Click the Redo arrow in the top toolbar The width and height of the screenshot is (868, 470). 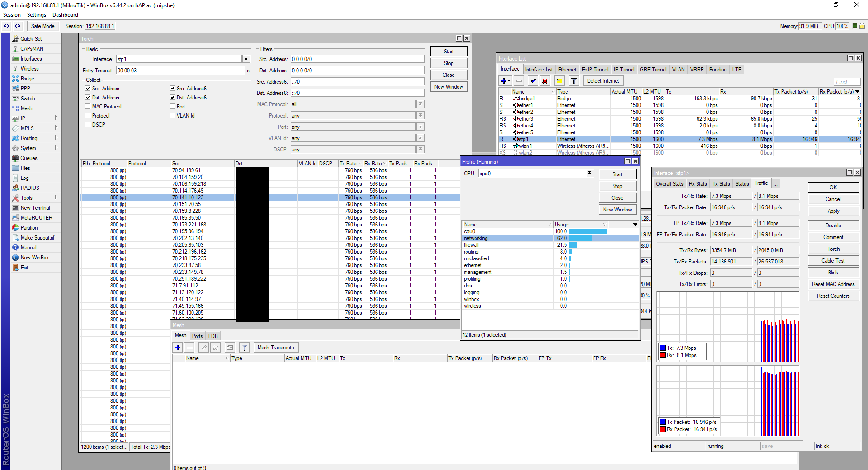click(18, 26)
